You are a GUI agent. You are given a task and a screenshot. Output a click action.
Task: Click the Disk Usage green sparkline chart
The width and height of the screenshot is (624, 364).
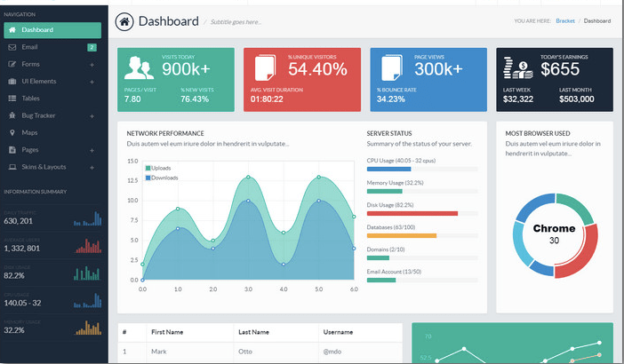click(87, 273)
